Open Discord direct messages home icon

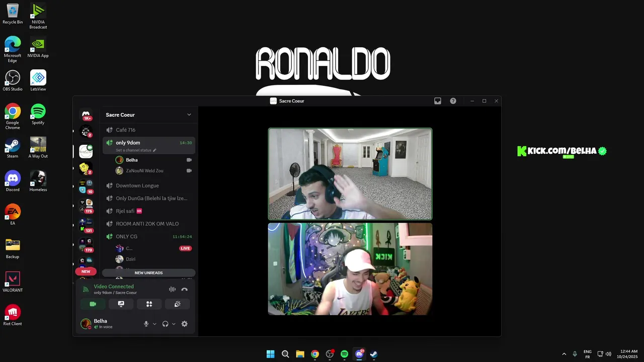(86, 115)
